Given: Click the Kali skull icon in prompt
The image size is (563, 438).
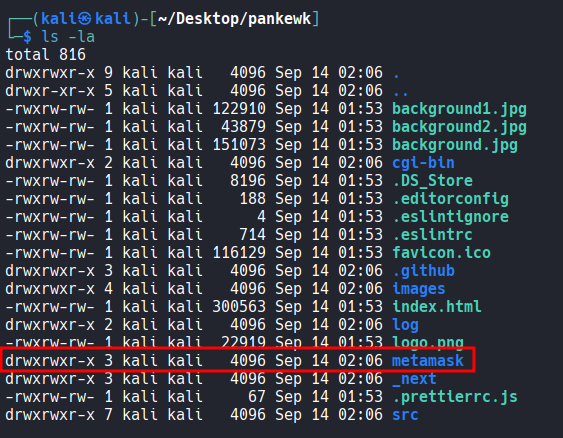Looking at the screenshot, I should click(x=85, y=18).
